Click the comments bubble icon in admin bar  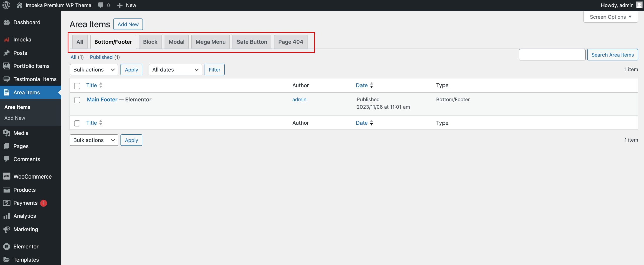pos(101,5)
